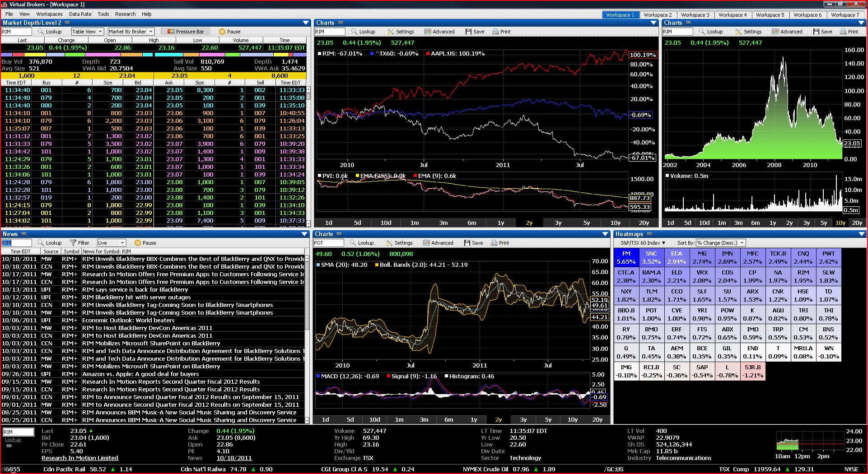This screenshot has width=868, height=474.
Task: Expand the heatmap Sort By dropdown
Action: [x=721, y=243]
